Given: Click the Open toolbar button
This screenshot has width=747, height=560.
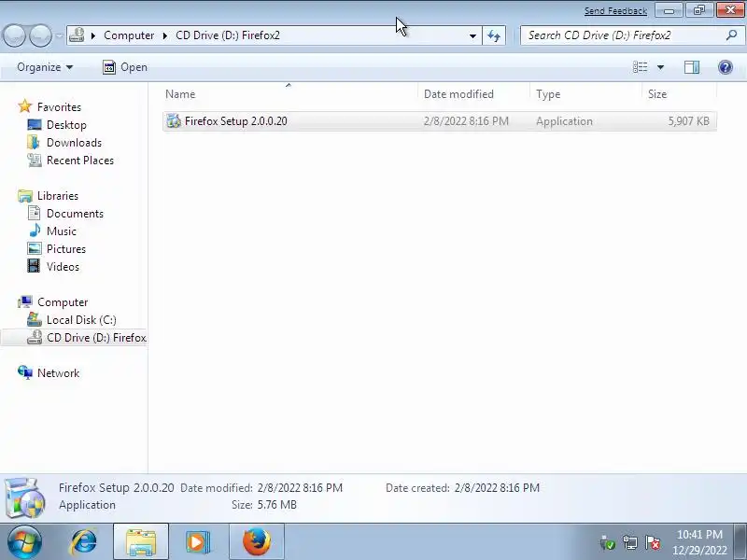Looking at the screenshot, I should (125, 67).
